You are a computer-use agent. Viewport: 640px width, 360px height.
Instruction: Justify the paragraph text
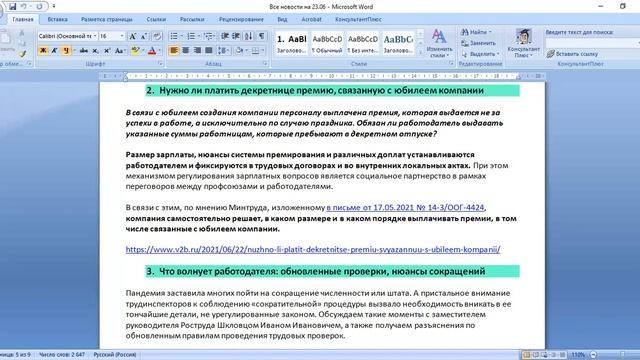pyautogui.click(x=209, y=51)
